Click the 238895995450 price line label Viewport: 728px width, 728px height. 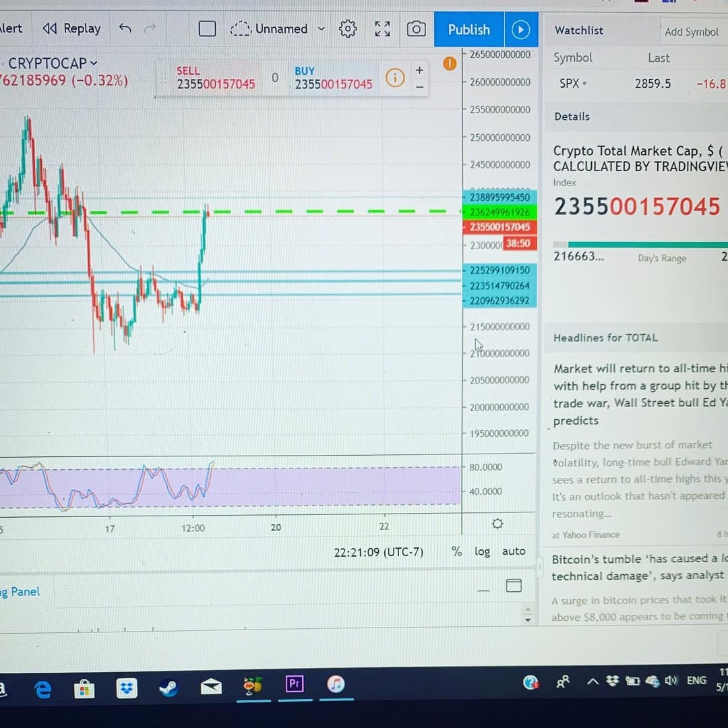[x=499, y=198]
